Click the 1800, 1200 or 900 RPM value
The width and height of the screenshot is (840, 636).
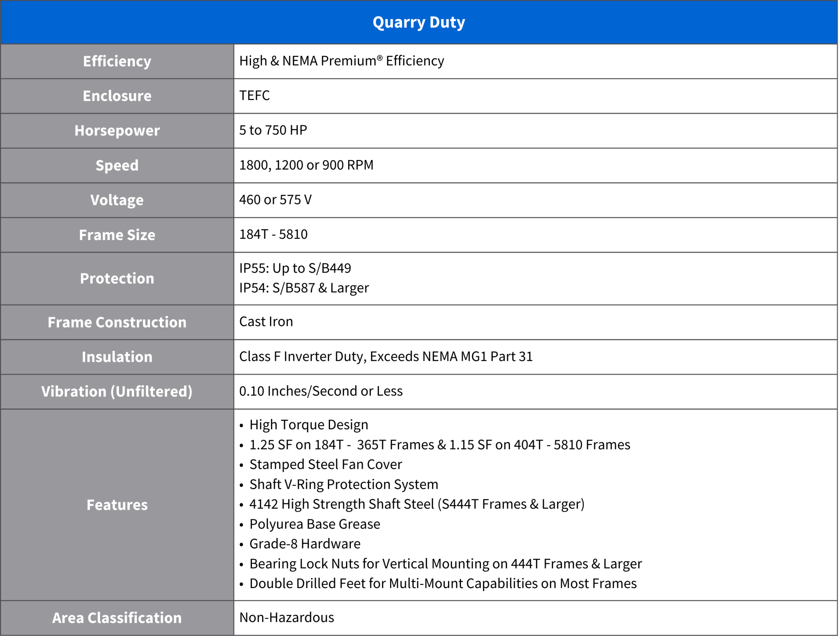[306, 165]
